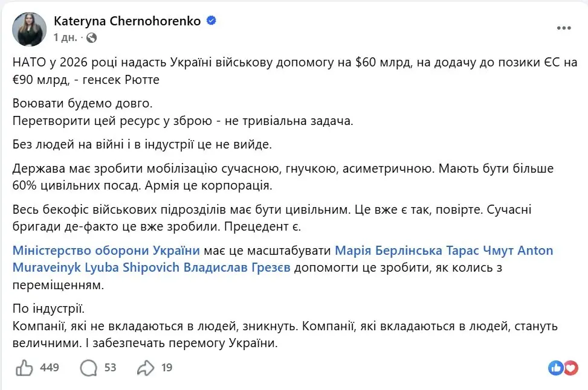The height and width of the screenshot is (390, 588).
Task: Show the 53 comments
Action: (x=110, y=367)
